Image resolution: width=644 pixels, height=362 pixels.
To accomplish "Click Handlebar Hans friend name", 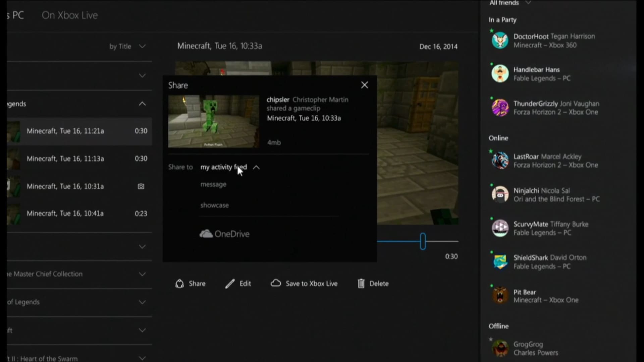I will [536, 70].
